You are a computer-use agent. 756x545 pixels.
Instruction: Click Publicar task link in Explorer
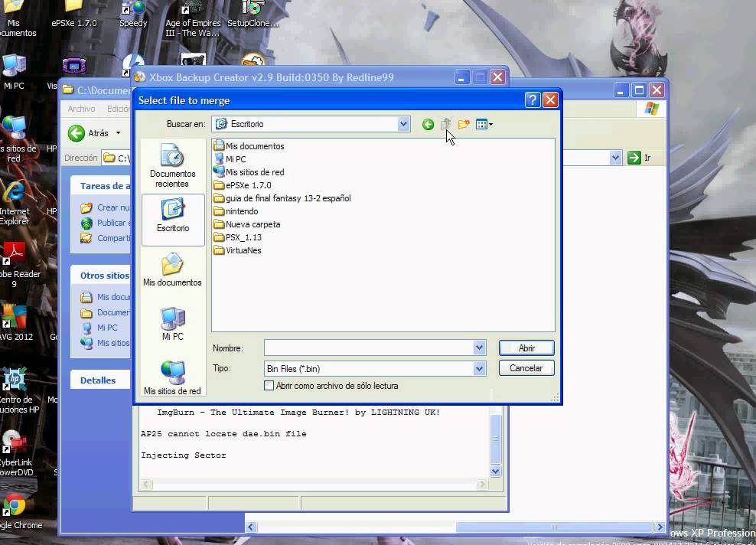pos(106,223)
